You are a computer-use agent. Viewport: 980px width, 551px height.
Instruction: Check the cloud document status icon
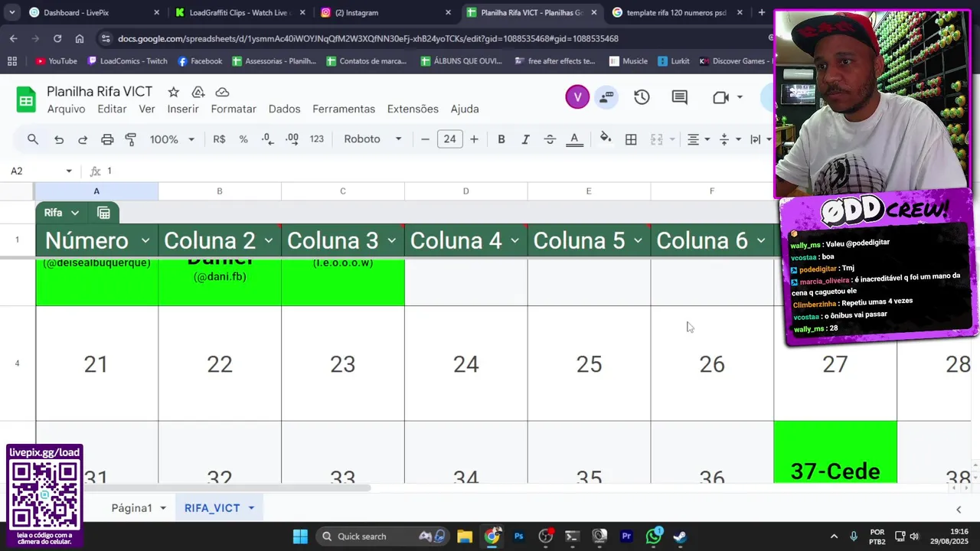point(222,92)
